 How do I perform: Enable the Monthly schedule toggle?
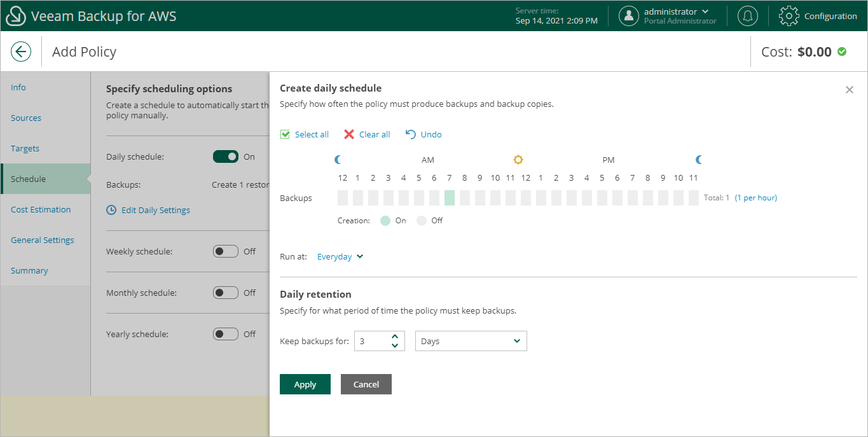(226, 293)
